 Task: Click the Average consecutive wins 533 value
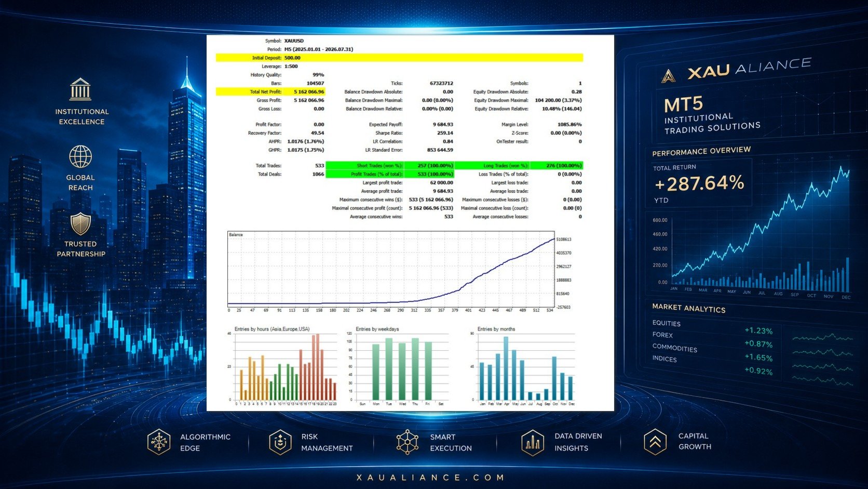[x=449, y=217]
